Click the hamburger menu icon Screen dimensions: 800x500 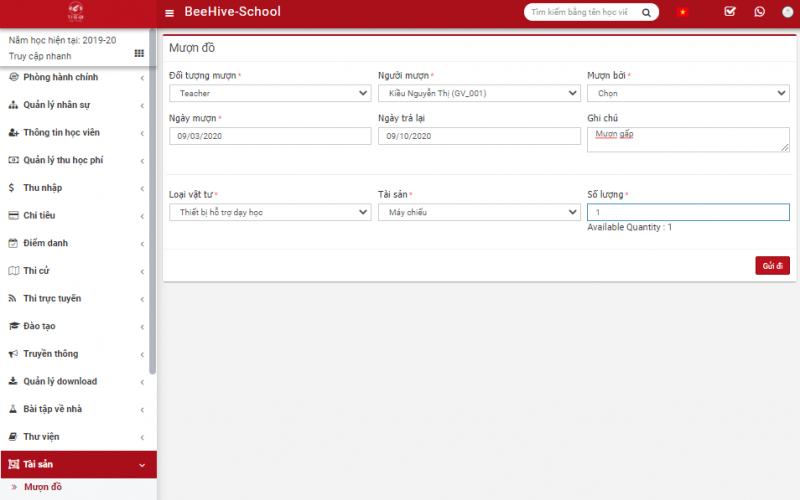169,13
